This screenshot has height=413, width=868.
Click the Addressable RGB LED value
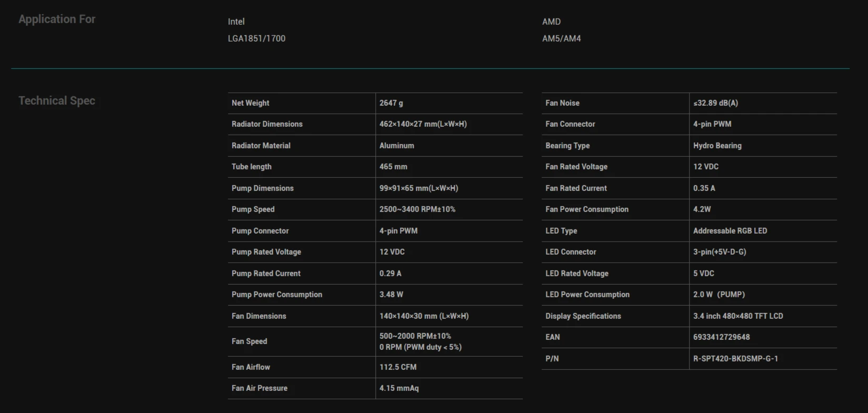coord(730,231)
